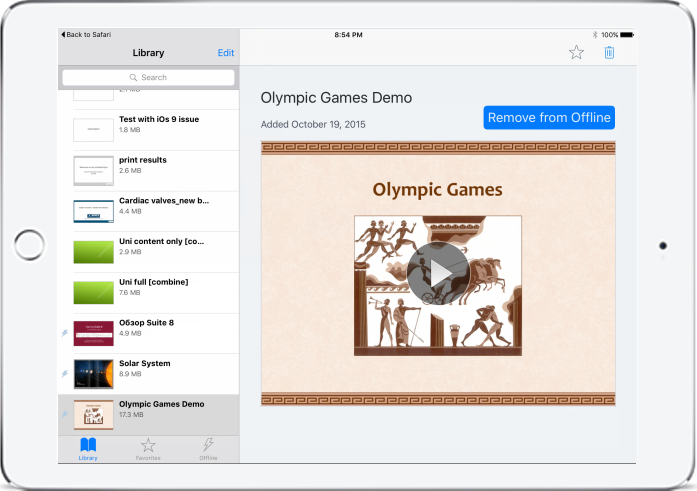
Task: Open the Favorites tab
Action: point(148,449)
